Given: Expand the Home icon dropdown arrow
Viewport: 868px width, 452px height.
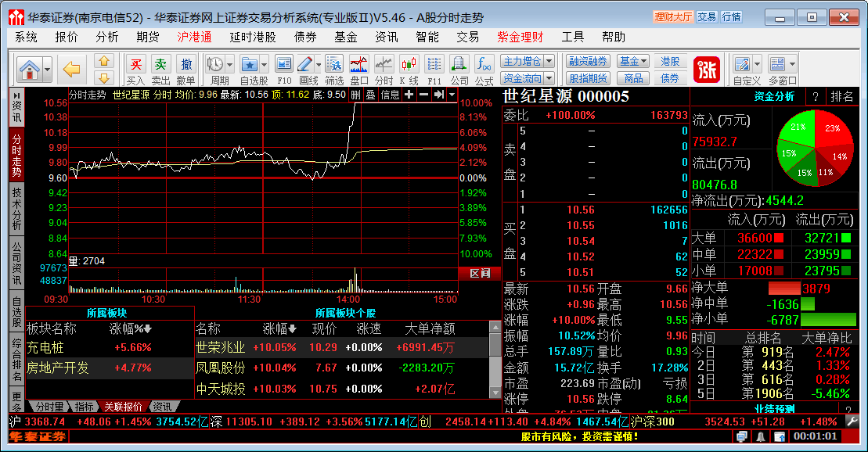Looking at the screenshot, I should click(47, 70).
